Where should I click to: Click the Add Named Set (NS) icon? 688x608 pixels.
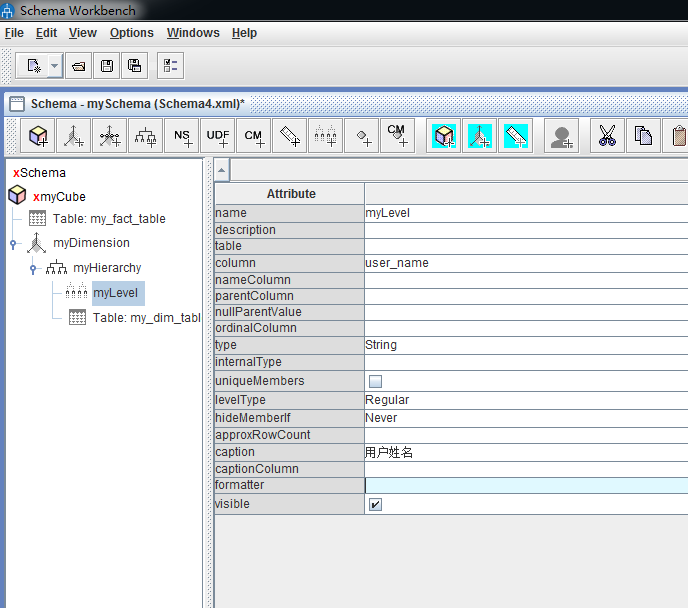pyautogui.click(x=182, y=135)
